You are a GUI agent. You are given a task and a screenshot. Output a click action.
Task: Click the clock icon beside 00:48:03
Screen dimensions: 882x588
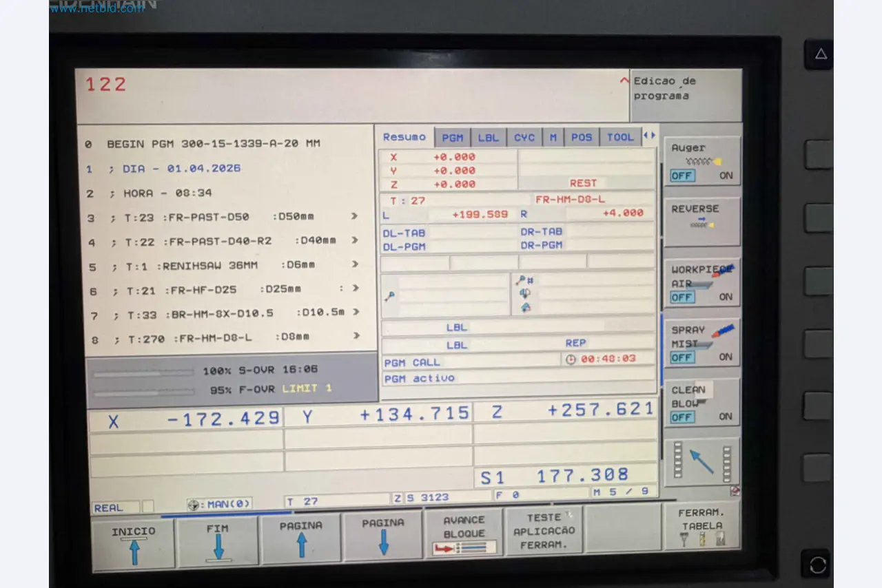point(571,359)
